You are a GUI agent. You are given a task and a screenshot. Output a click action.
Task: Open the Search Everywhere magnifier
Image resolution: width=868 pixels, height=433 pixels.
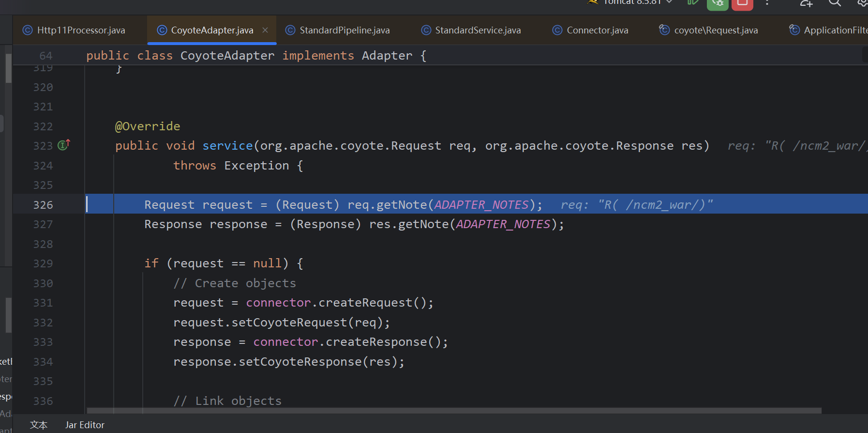point(835,3)
